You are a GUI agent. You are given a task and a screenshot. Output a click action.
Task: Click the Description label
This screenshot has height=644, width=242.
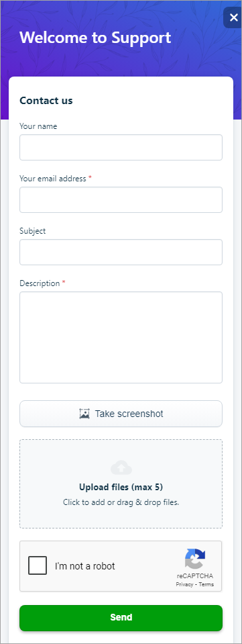(40, 283)
